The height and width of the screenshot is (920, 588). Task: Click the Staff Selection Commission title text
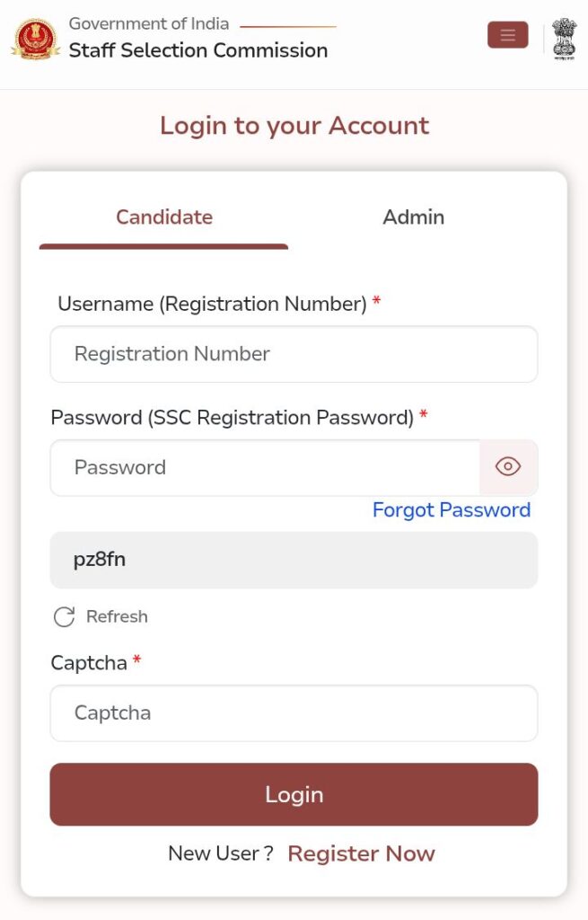[x=198, y=50]
